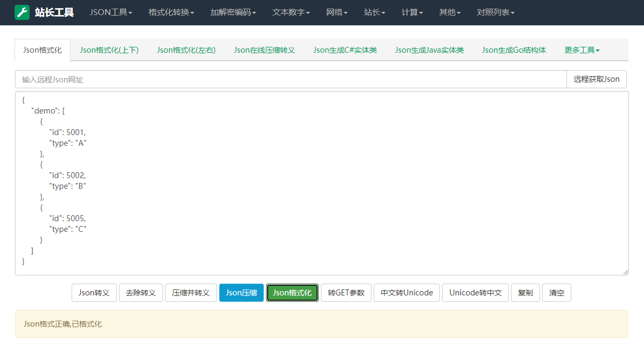
Task: Switch to the Json格式化(上下) tab
Action: click(109, 50)
